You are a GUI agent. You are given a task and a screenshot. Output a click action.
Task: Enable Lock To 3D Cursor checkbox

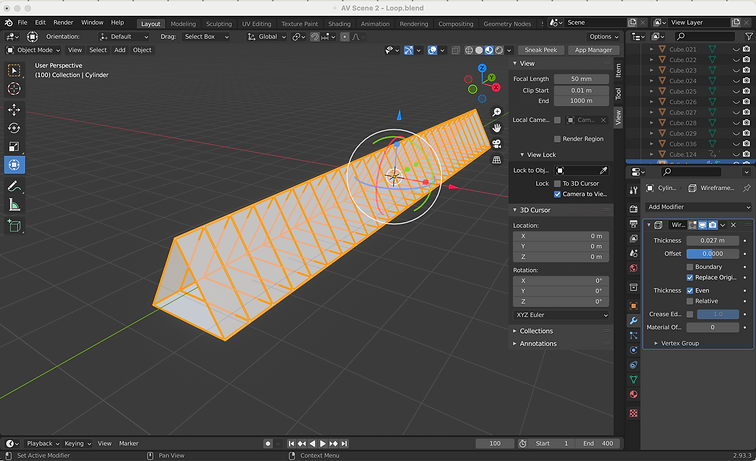pos(557,184)
